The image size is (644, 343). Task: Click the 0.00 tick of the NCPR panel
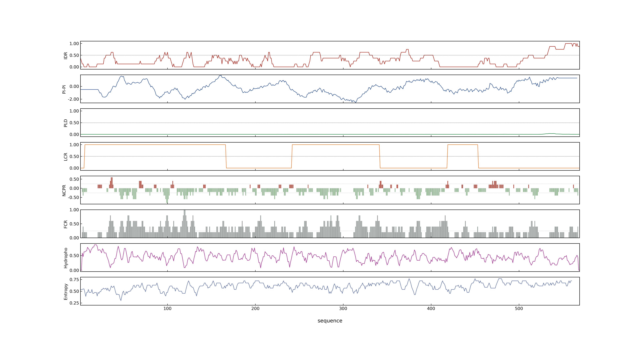tap(74, 188)
